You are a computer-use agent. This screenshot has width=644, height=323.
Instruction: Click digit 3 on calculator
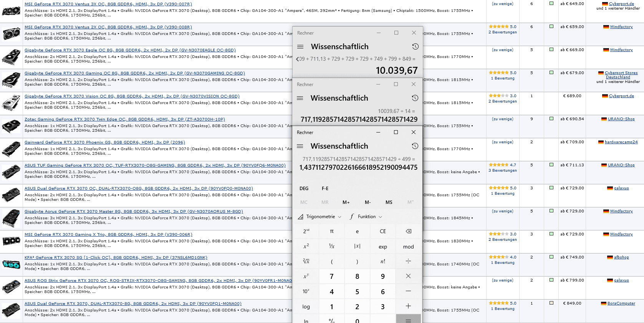(x=383, y=306)
